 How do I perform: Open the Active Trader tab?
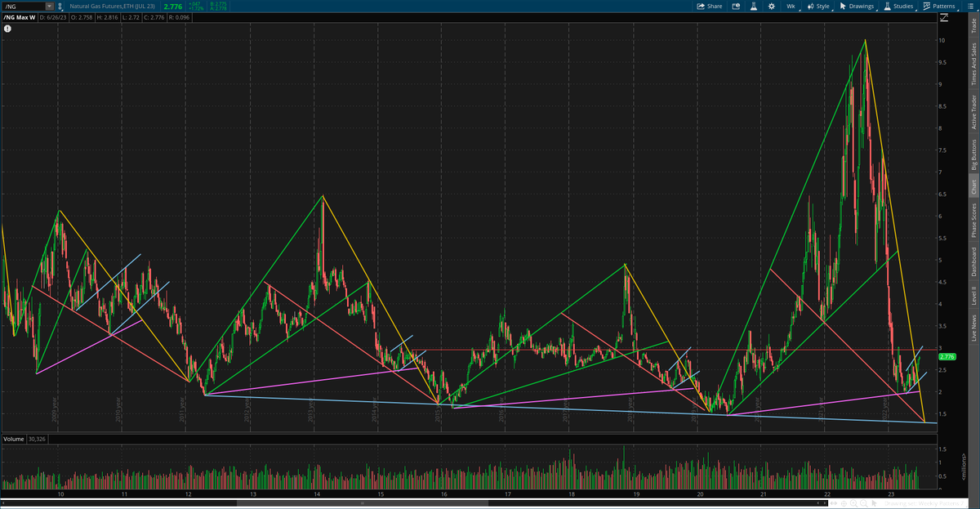[x=973, y=112]
